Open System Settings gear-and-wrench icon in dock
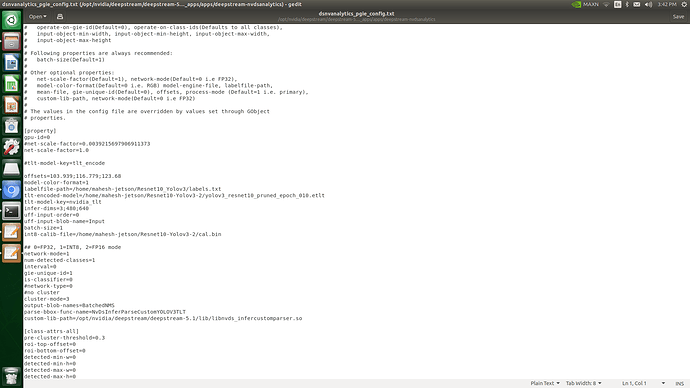 (x=11, y=147)
